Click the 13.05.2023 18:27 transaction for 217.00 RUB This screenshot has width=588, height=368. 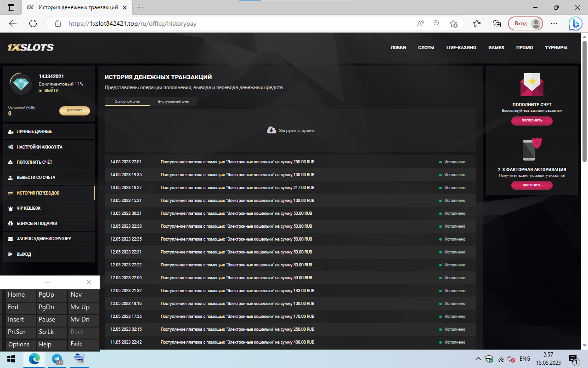pyautogui.click(x=290, y=188)
